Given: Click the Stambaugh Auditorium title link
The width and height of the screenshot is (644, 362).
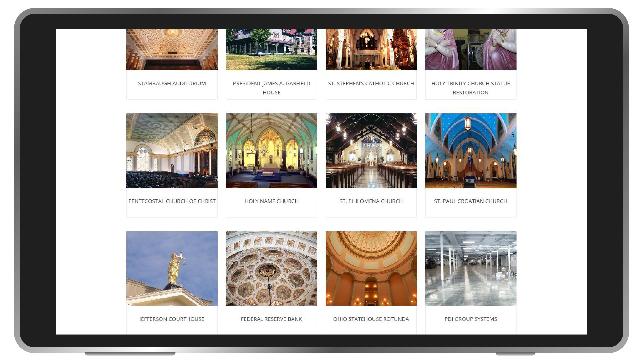Looking at the screenshot, I should 172,83.
